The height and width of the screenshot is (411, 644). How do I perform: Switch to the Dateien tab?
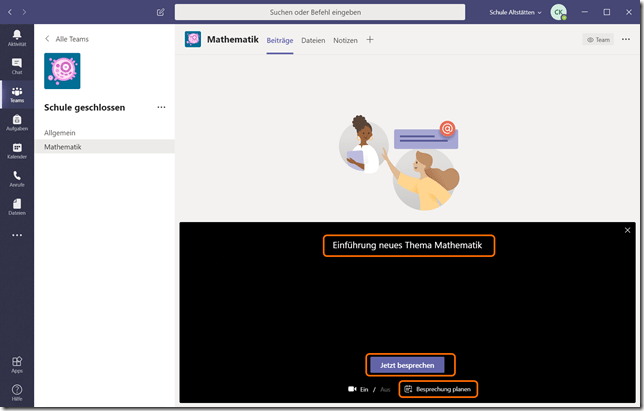pyautogui.click(x=313, y=40)
